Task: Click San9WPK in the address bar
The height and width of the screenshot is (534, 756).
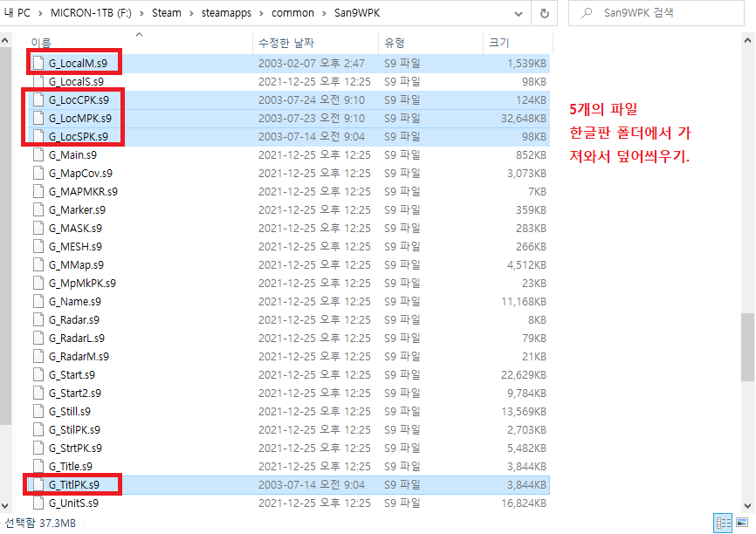Action: point(357,13)
